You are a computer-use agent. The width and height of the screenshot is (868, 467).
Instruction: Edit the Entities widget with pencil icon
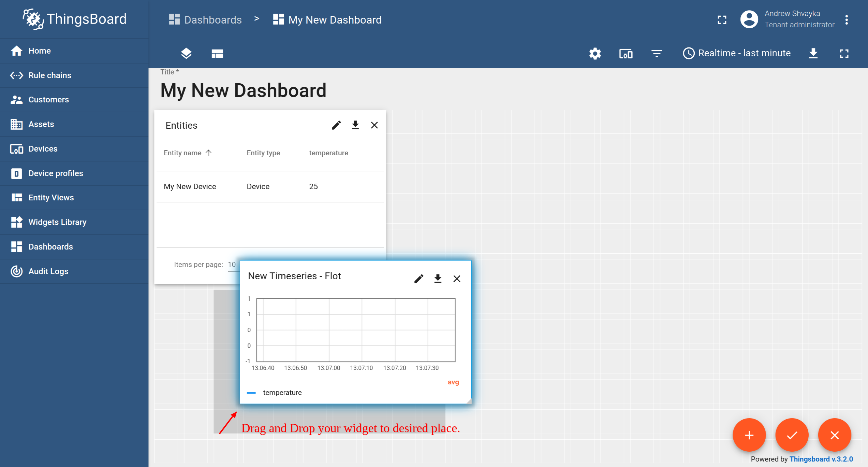[336, 125]
